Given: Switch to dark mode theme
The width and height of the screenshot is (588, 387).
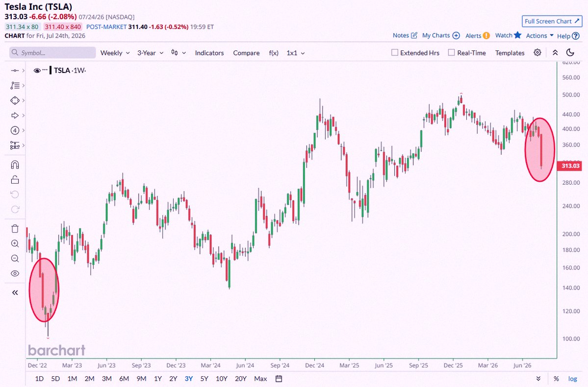Looking at the screenshot, I should coord(570,52).
